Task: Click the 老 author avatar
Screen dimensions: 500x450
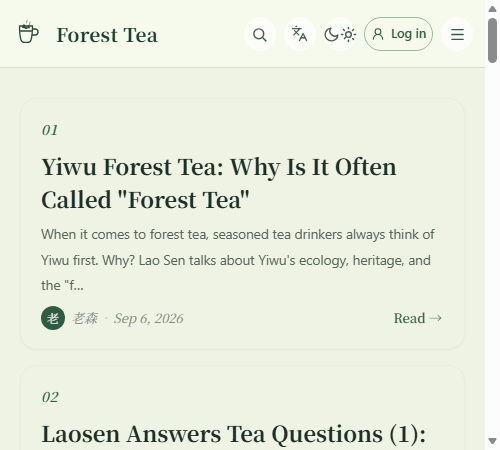Action: 53,318
